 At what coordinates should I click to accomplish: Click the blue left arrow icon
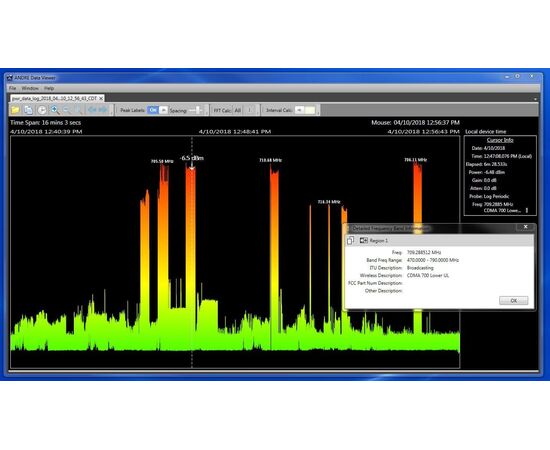(x=92, y=110)
